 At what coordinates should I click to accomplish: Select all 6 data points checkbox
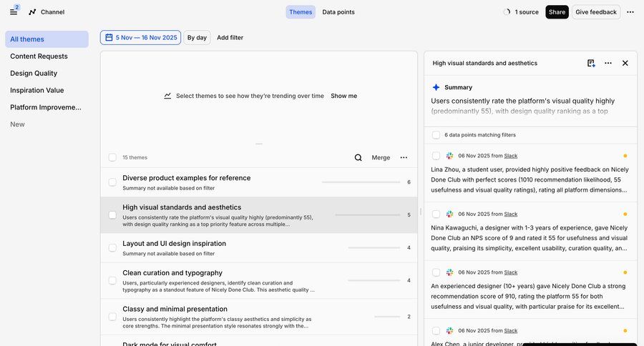click(436, 135)
